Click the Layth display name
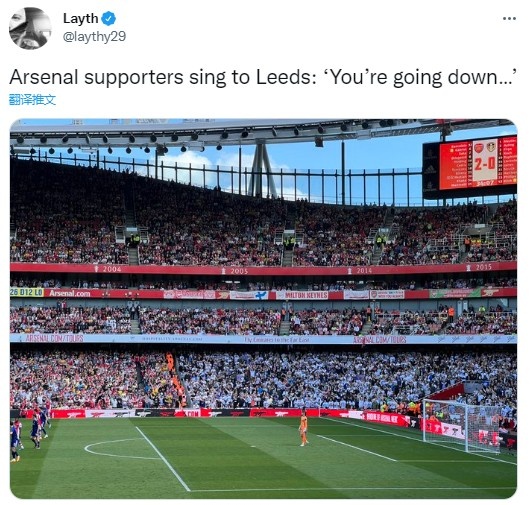 tap(80, 18)
